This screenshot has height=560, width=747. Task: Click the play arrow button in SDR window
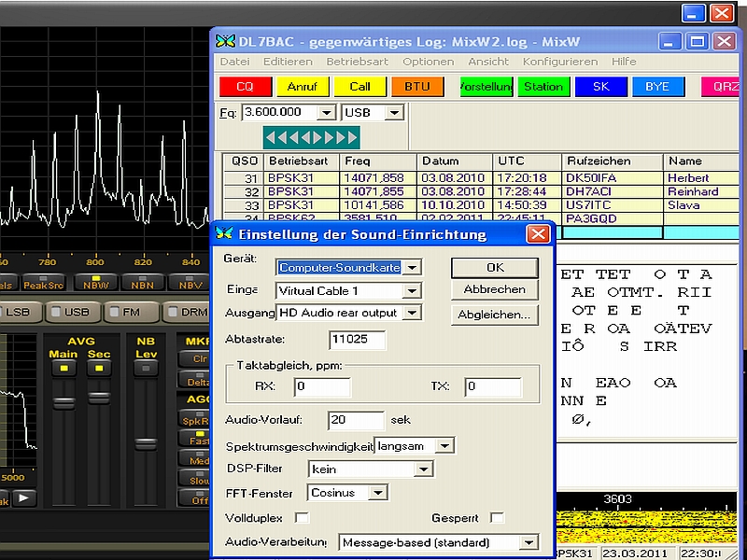click(24, 498)
